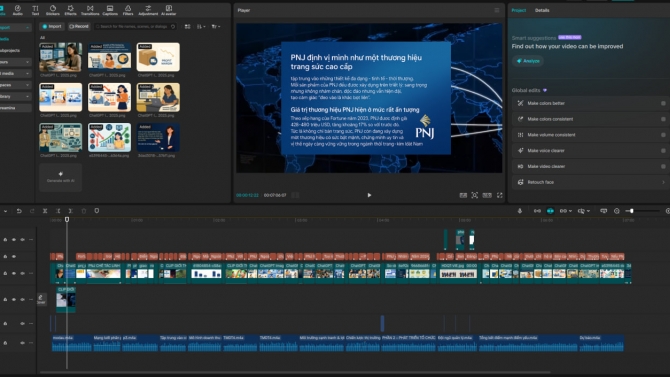Open the Adjustment tab
670x377 pixels.
148,10
